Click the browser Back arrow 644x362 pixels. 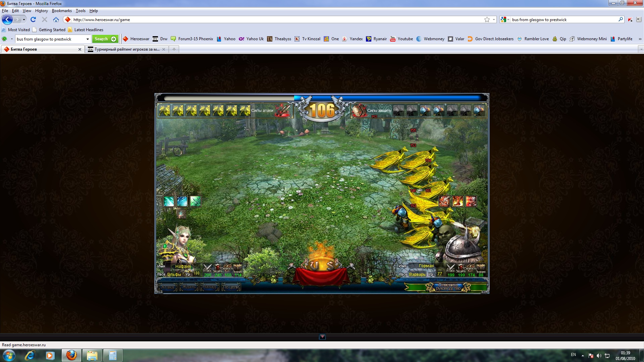pos(7,20)
